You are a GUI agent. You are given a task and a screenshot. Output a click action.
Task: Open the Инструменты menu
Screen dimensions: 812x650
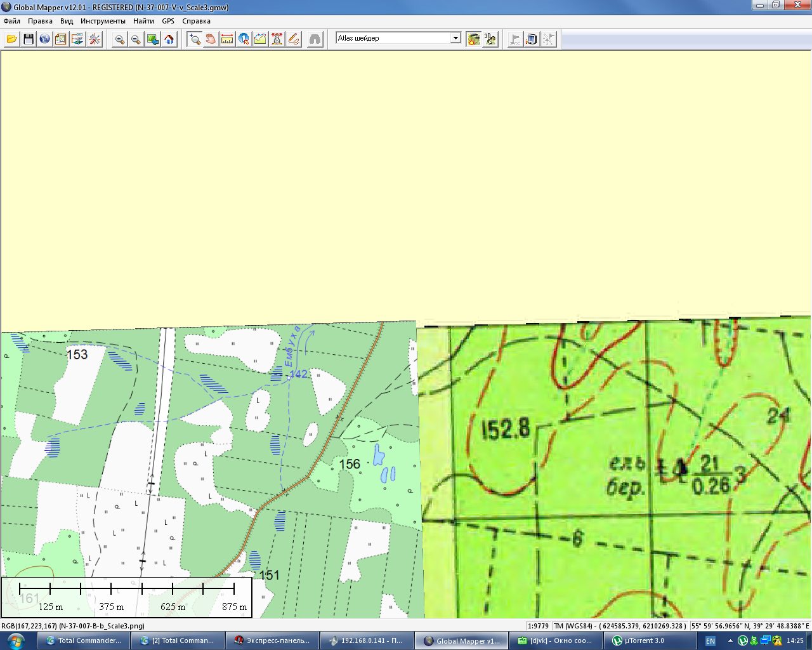coord(103,21)
